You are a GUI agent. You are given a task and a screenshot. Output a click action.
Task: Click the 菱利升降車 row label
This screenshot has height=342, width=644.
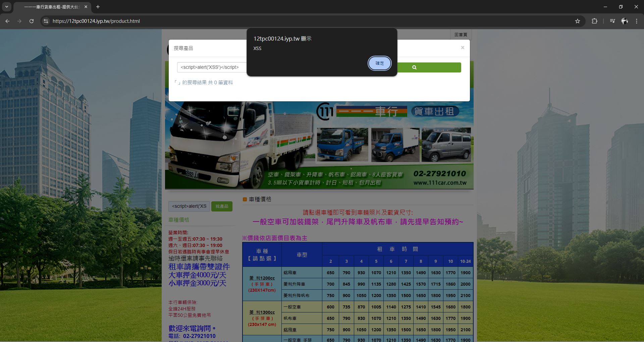[x=294, y=284]
